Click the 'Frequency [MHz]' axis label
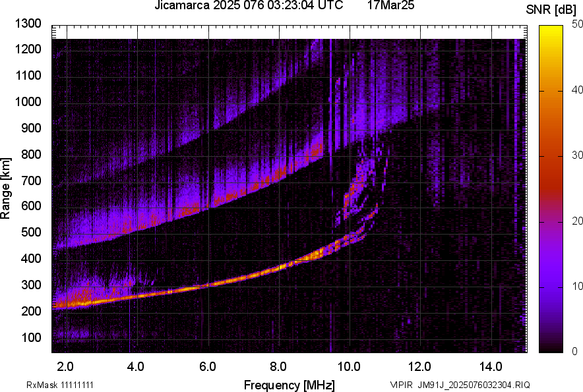 tap(290, 385)
